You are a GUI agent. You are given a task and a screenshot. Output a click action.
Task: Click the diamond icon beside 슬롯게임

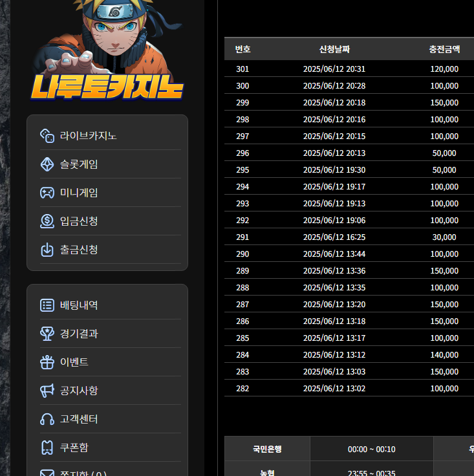[47, 164]
